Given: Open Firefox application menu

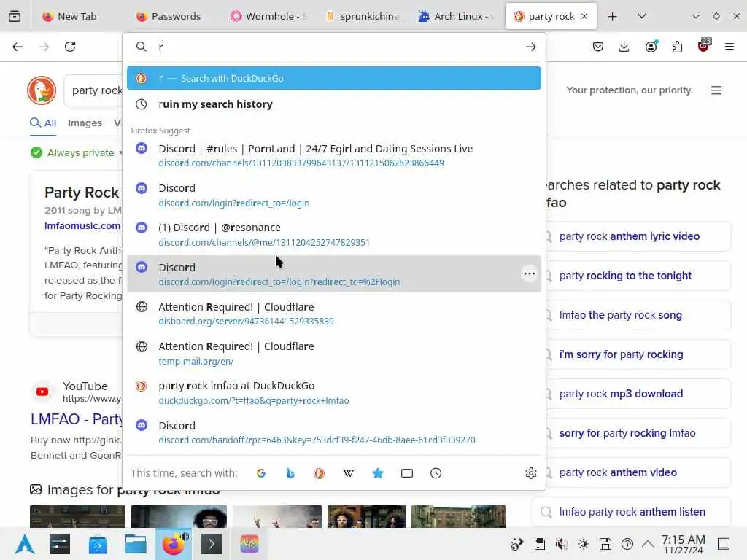Looking at the screenshot, I should (729, 47).
